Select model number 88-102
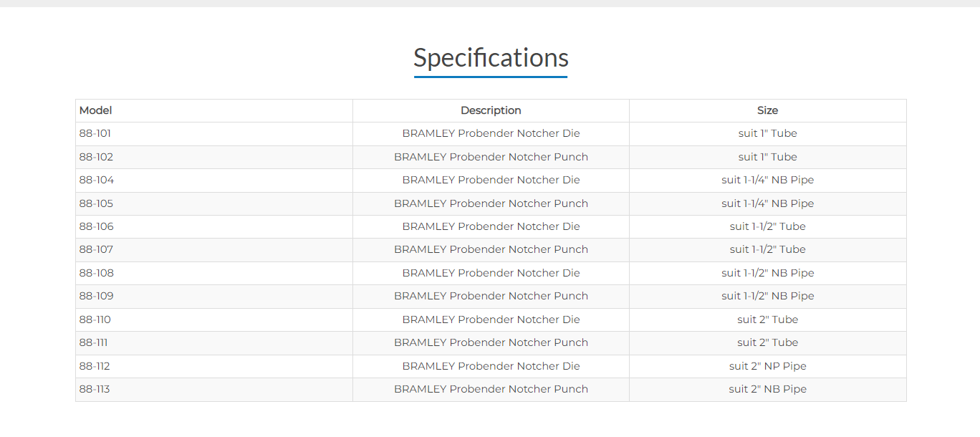The width and height of the screenshot is (980, 437). point(96,157)
